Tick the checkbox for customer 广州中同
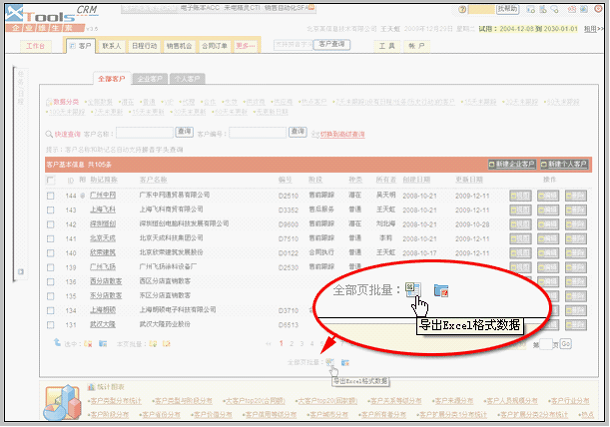This screenshot has width=610, height=427. coord(51,196)
